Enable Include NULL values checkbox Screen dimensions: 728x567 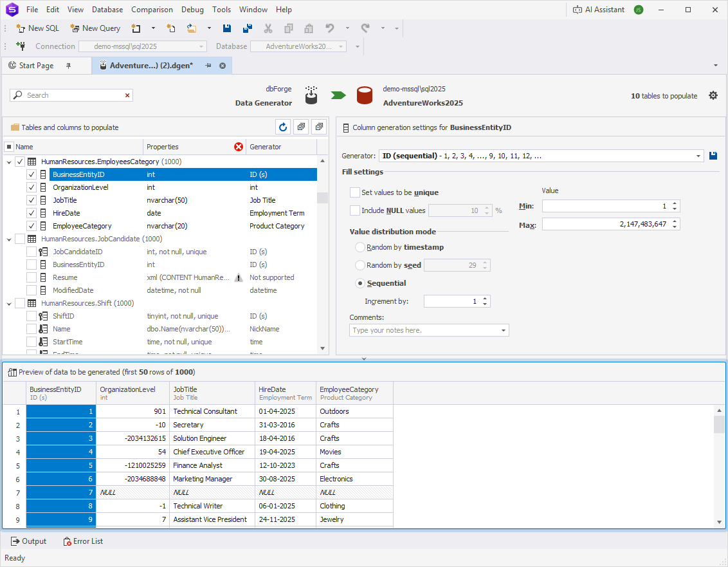(x=355, y=210)
